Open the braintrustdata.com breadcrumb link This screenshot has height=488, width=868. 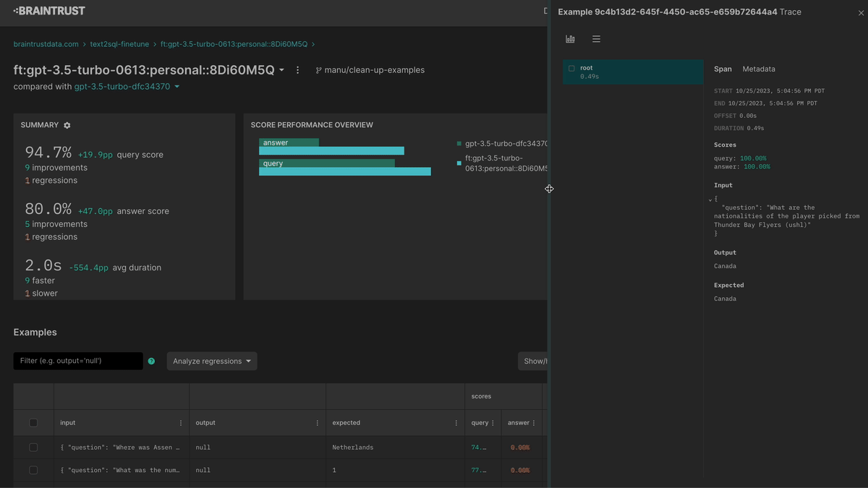45,43
